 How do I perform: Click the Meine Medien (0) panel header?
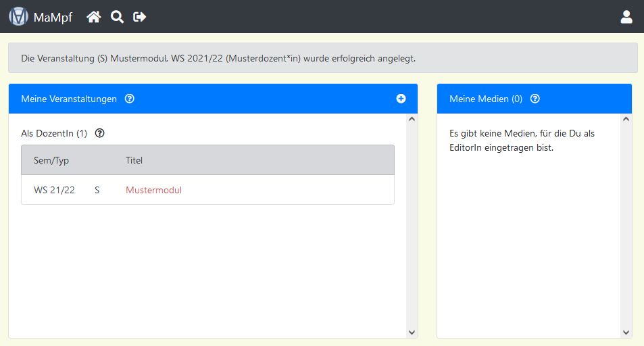tap(486, 99)
